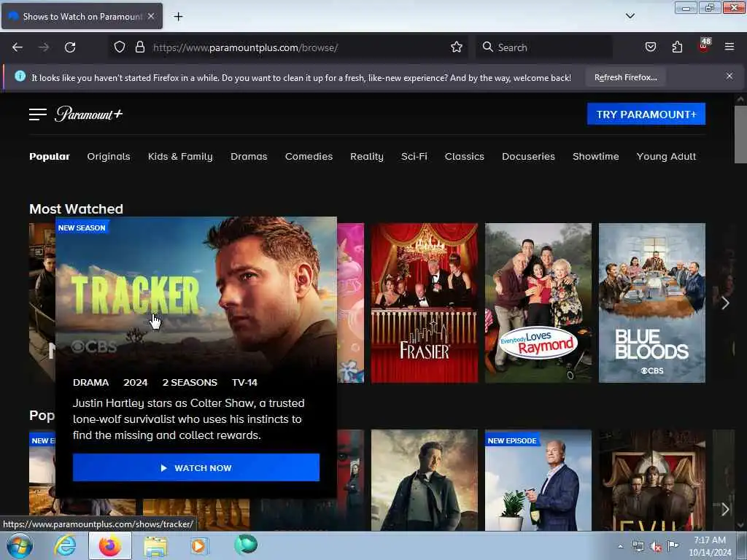Expand the list all tabs dropdown
Image resolution: width=747 pixels, height=560 pixels.
(630, 16)
